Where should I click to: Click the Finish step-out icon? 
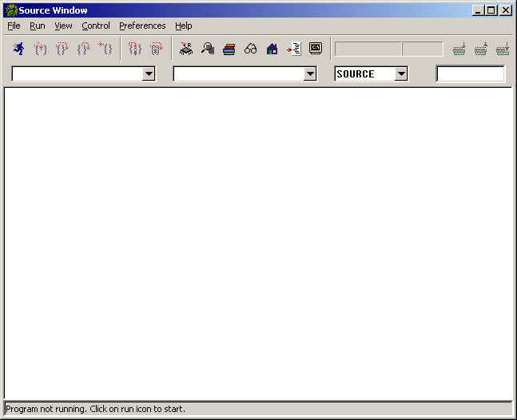point(83,49)
